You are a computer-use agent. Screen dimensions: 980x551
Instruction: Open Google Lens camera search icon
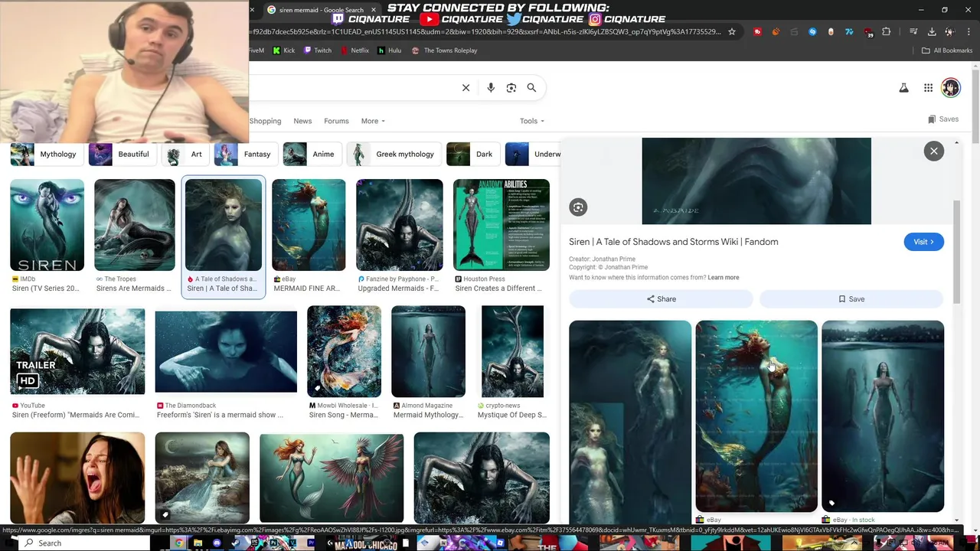point(511,88)
